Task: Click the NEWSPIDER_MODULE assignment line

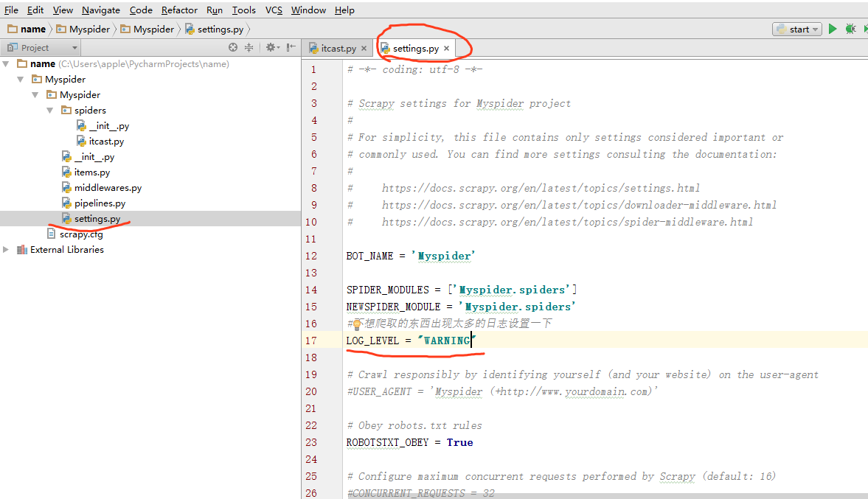Action: click(x=461, y=307)
